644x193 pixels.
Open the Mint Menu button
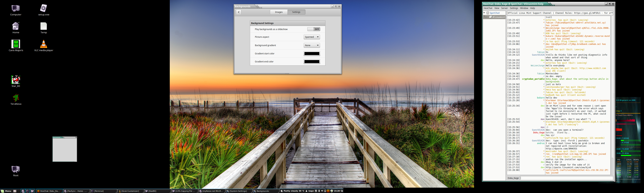pos(6,191)
